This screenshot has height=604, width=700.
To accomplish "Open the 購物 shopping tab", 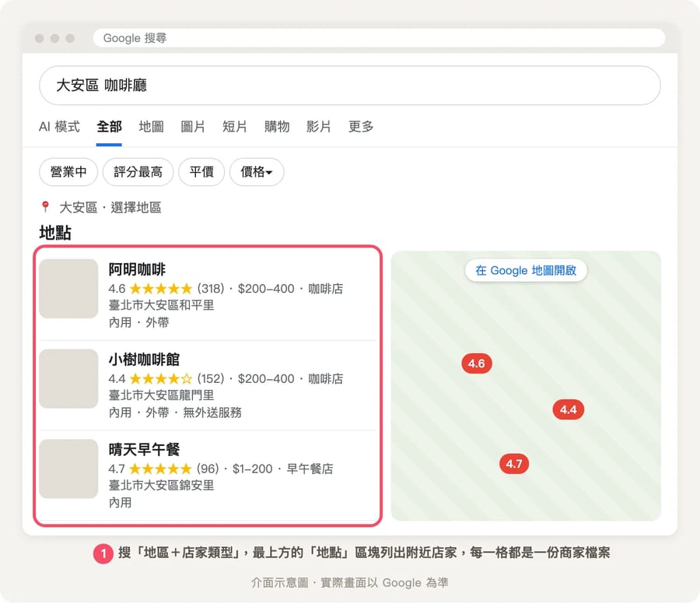I will 277,127.
